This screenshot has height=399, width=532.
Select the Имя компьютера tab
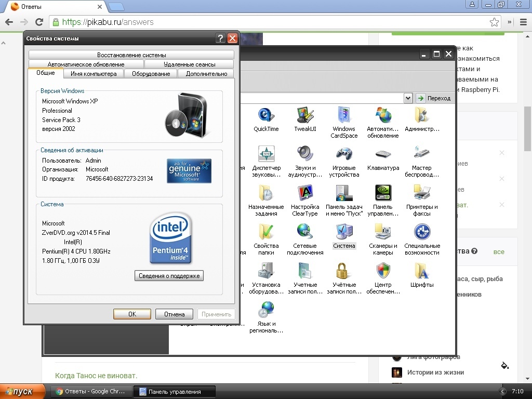point(94,74)
